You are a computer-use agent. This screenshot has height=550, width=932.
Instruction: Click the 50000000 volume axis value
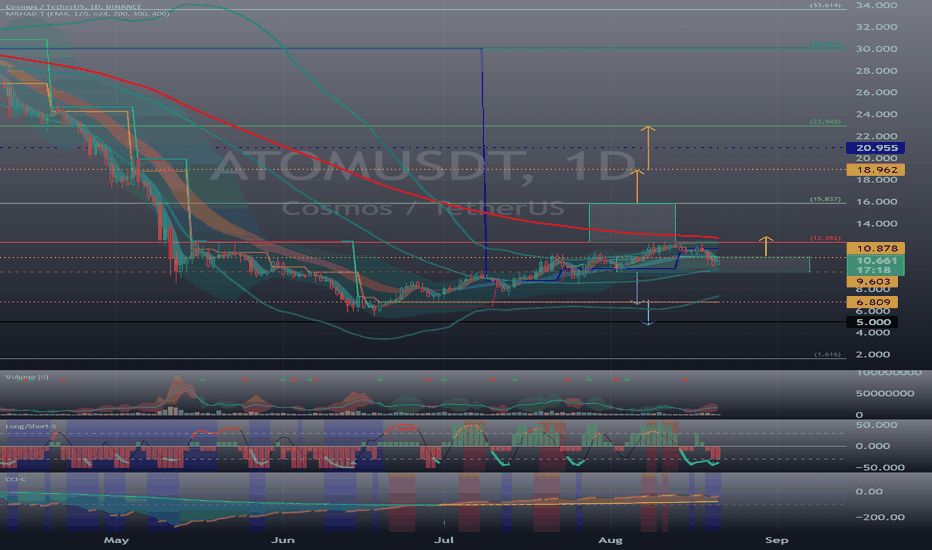(x=885, y=394)
